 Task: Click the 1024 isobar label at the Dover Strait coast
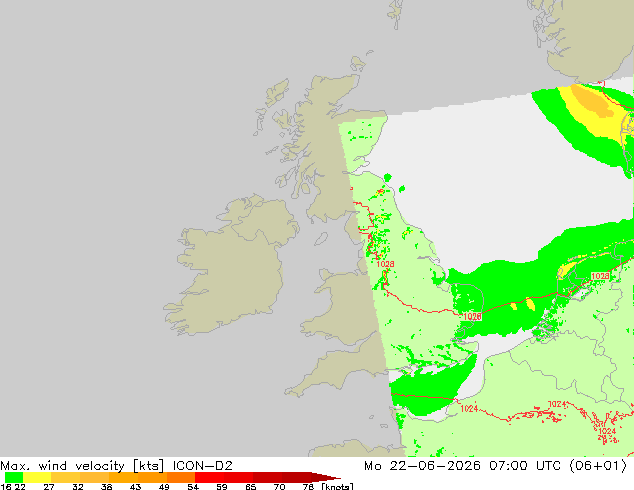pos(469,409)
